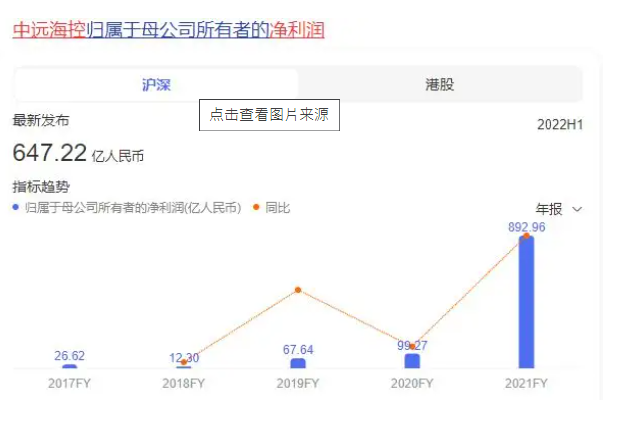The height and width of the screenshot is (440, 622).
Task: Click the 2020FY axis label
Action: pyautogui.click(x=412, y=383)
